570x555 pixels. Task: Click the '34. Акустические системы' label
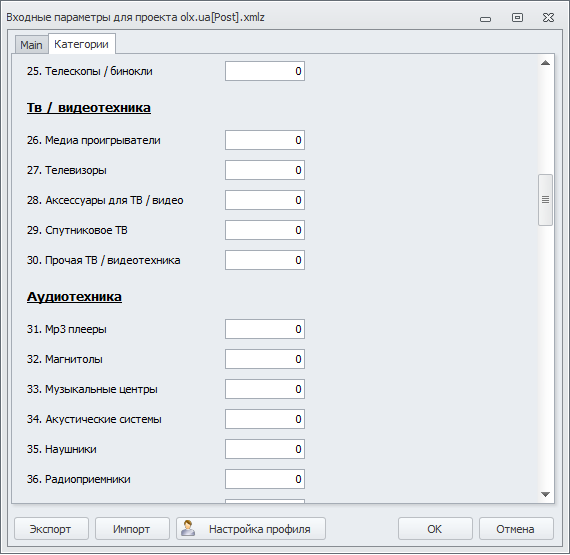pyautogui.click(x=94, y=419)
